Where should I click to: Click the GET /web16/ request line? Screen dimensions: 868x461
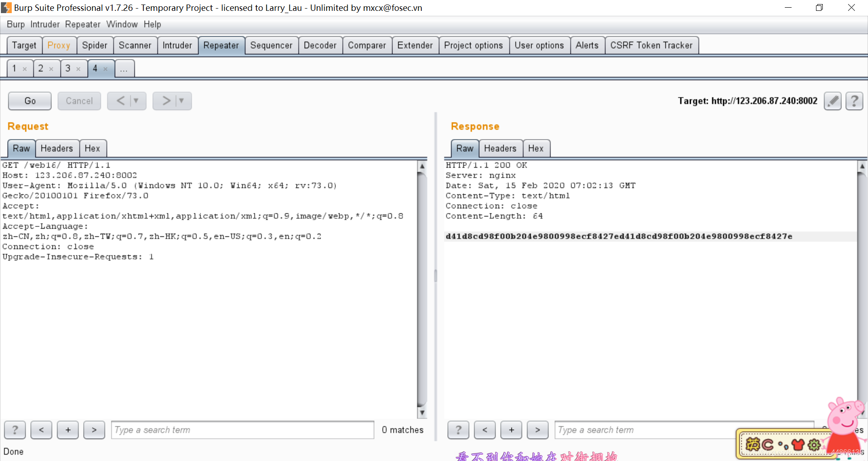click(x=56, y=165)
